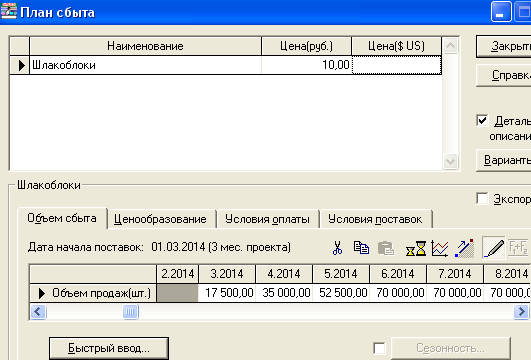Select the 70 000,00 cell under 7.2014
Image resolution: width=531 pixels, height=360 pixels.
click(454, 293)
